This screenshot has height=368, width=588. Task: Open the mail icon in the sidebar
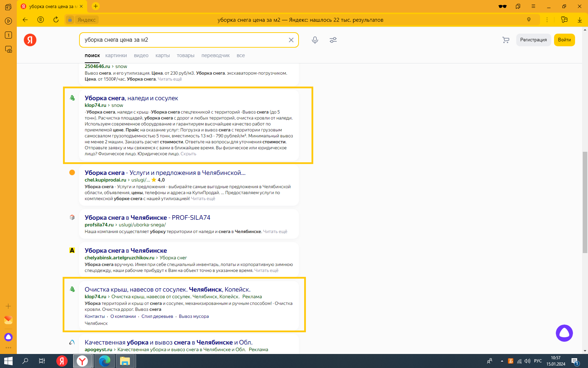pyautogui.click(x=8, y=320)
